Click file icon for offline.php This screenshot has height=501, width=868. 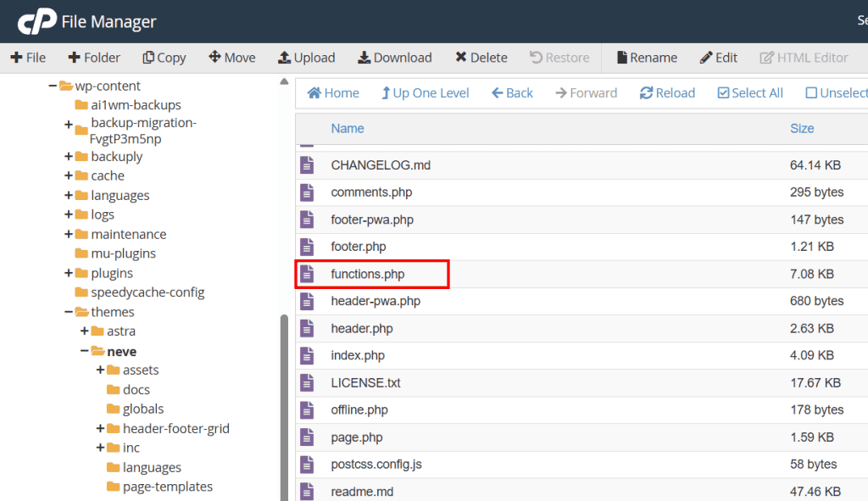tap(307, 409)
